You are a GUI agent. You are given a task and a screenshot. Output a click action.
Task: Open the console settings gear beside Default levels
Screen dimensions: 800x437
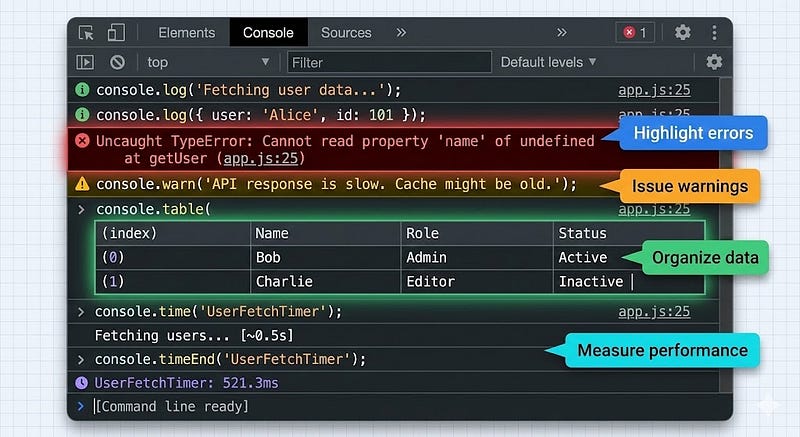tap(714, 62)
